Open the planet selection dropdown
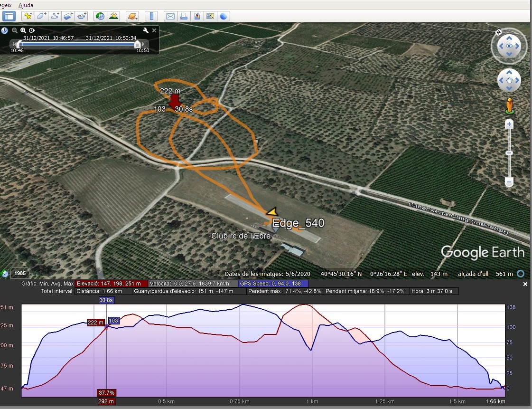This screenshot has width=532, height=409. tap(132, 16)
